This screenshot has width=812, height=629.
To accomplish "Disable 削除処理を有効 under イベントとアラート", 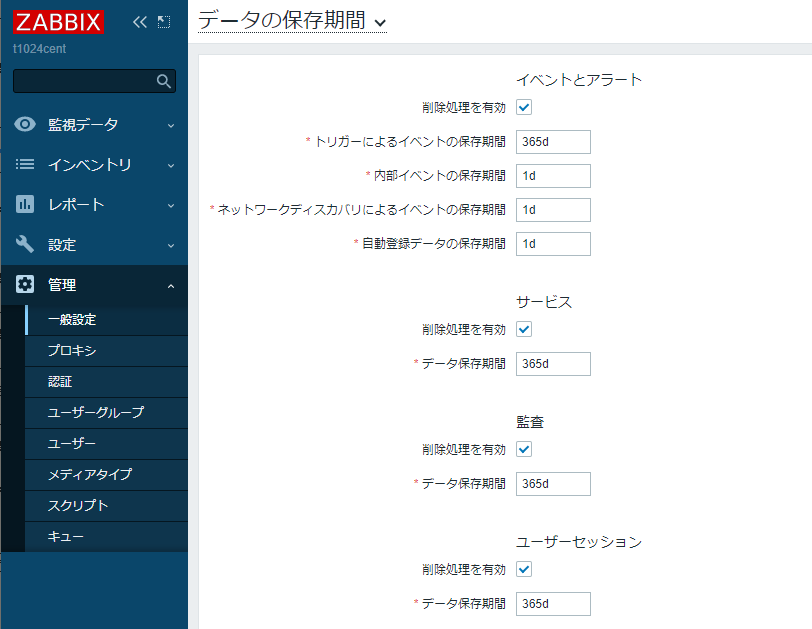I will pyautogui.click(x=522, y=107).
